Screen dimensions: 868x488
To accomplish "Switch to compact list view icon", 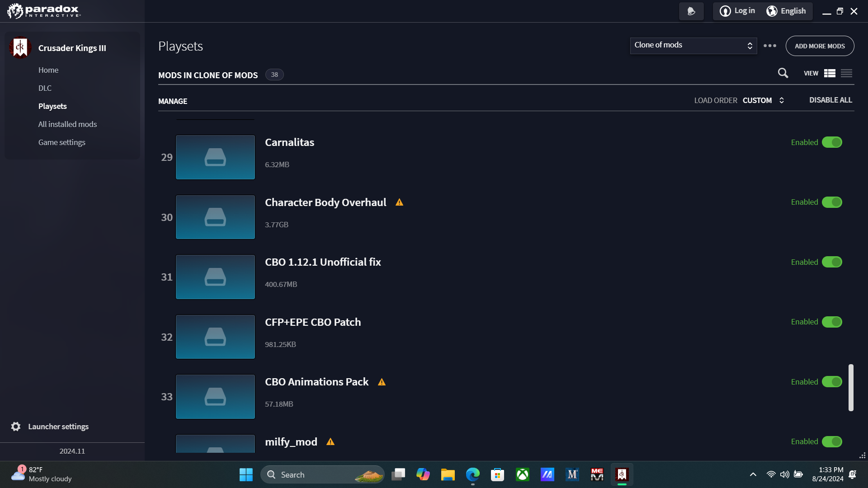I will tap(846, 73).
